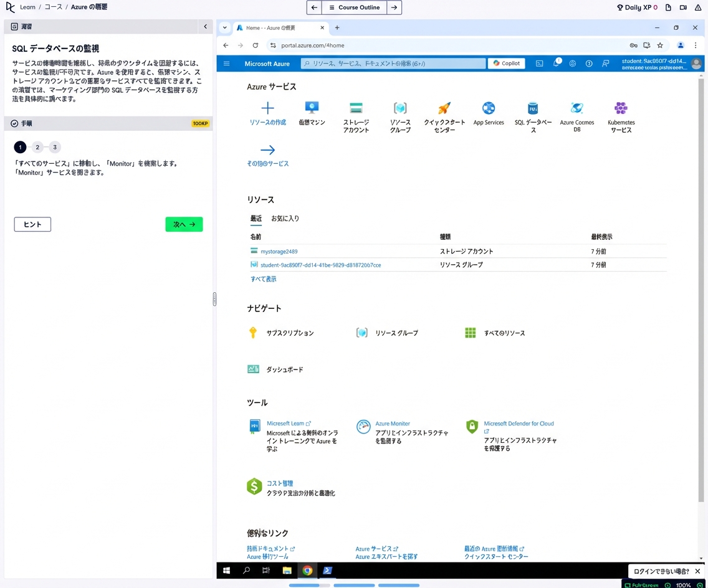Select the Favorites resources tab

pyautogui.click(x=285, y=219)
